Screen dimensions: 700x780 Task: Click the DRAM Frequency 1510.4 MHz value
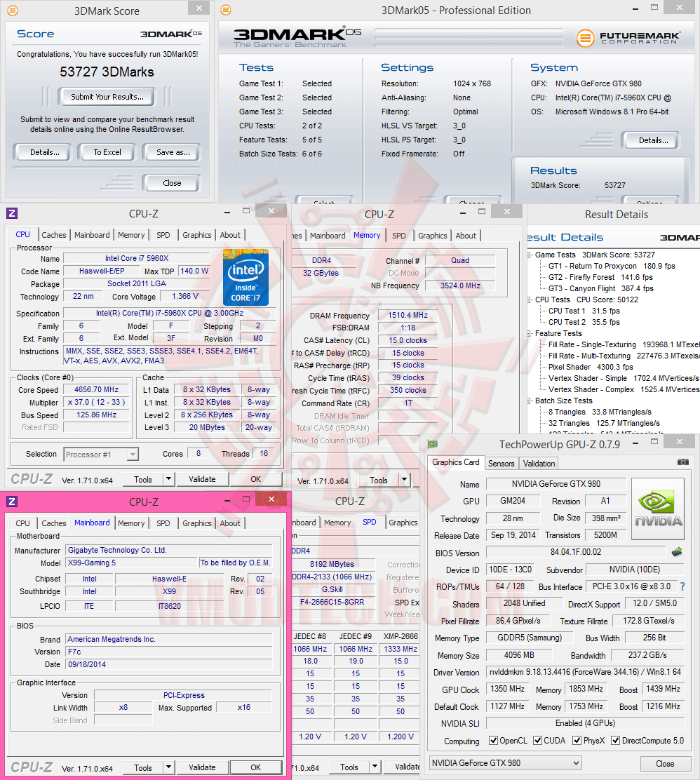tap(408, 315)
